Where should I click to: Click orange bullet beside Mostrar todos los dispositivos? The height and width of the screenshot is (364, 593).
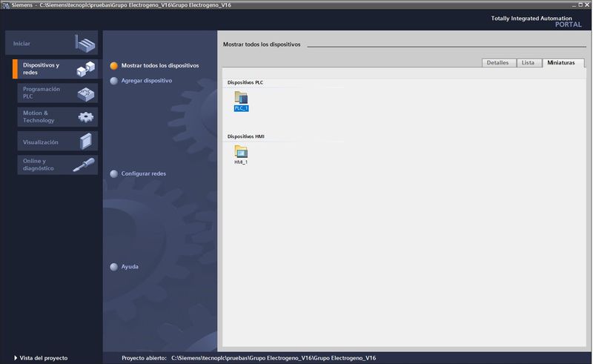pos(114,66)
